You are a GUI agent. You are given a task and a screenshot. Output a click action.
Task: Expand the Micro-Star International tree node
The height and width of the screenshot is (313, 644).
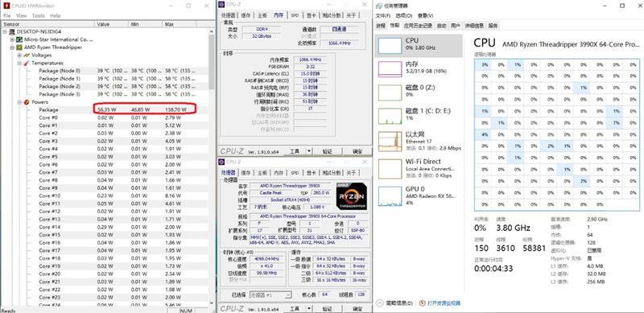click(12, 40)
